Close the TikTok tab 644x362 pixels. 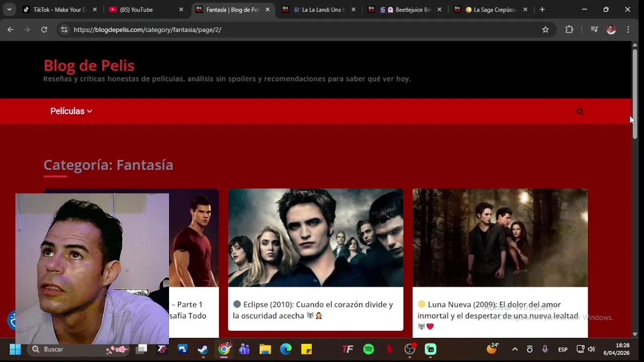pyautogui.click(x=95, y=10)
